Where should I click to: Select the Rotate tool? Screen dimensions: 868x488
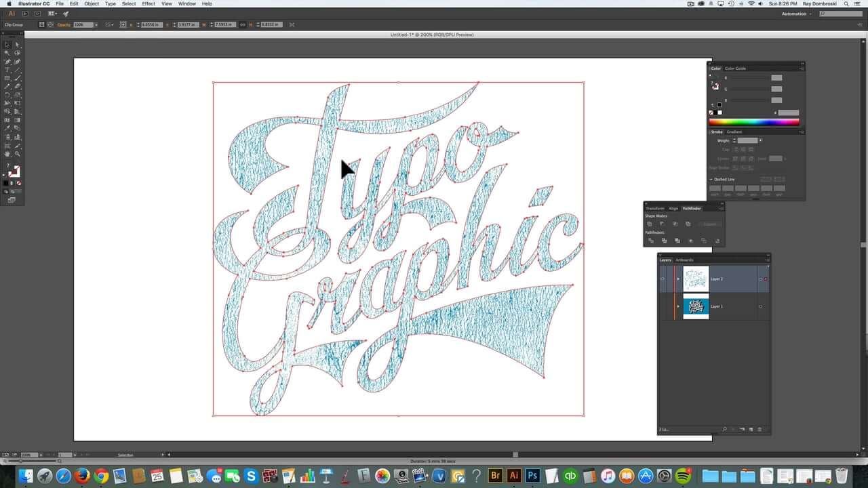[x=8, y=94]
